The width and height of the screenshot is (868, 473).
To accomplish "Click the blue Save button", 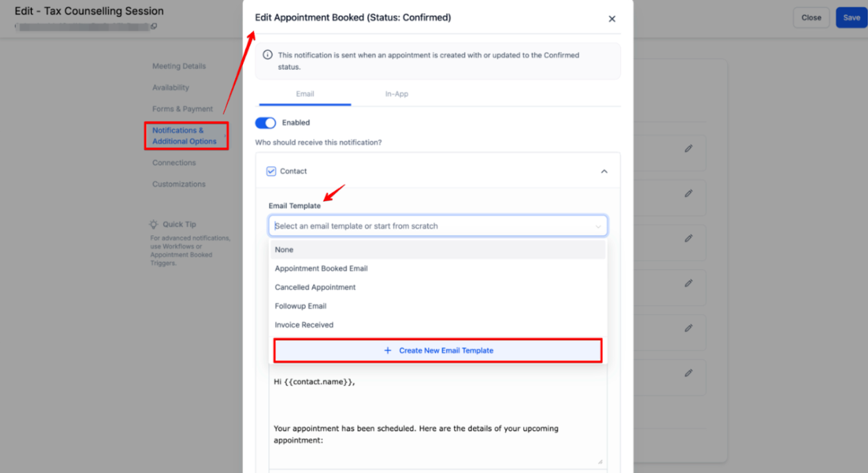I will [x=851, y=18].
